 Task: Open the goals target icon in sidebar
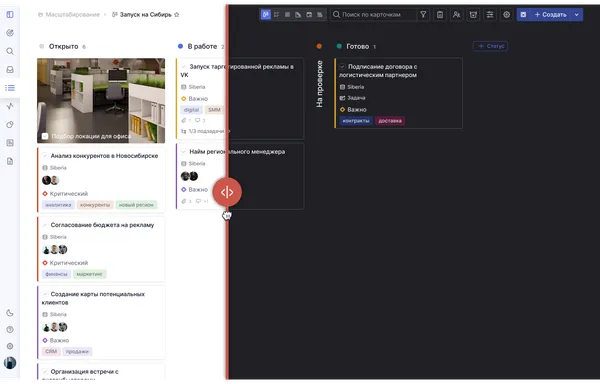pyautogui.click(x=10, y=33)
